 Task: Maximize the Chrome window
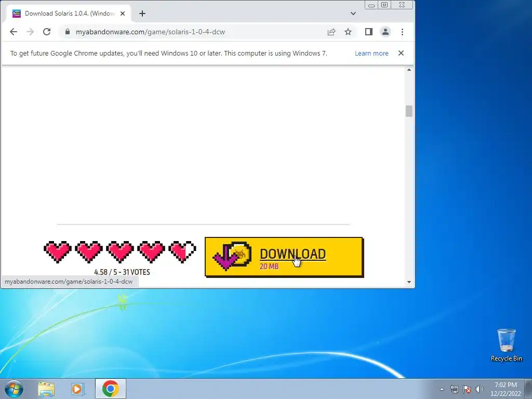coord(384,5)
